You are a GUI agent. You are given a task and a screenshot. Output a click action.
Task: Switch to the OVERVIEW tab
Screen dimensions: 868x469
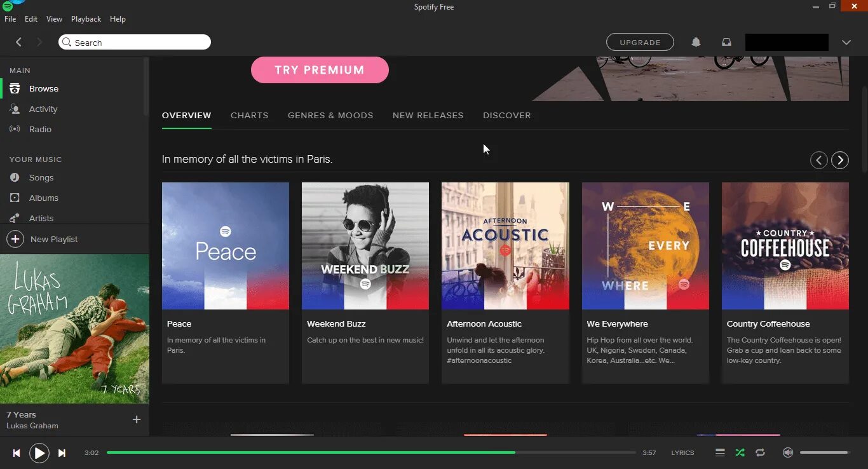(x=186, y=116)
